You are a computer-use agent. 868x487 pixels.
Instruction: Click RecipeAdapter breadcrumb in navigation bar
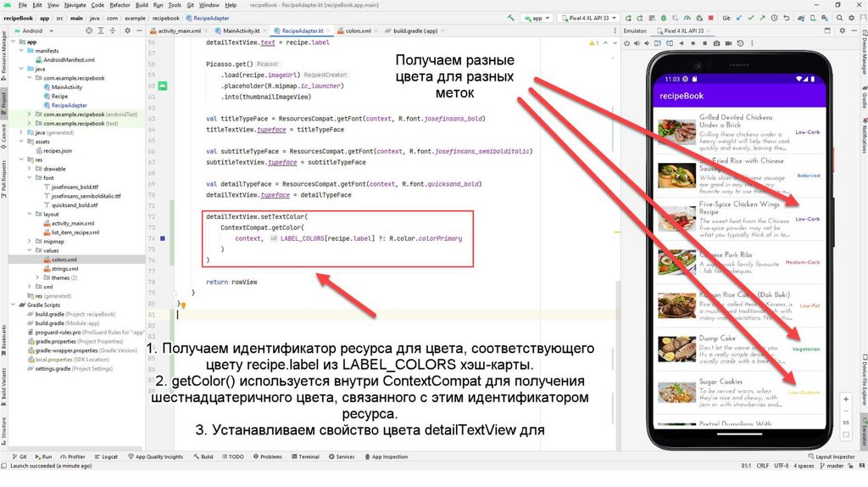[x=208, y=18]
